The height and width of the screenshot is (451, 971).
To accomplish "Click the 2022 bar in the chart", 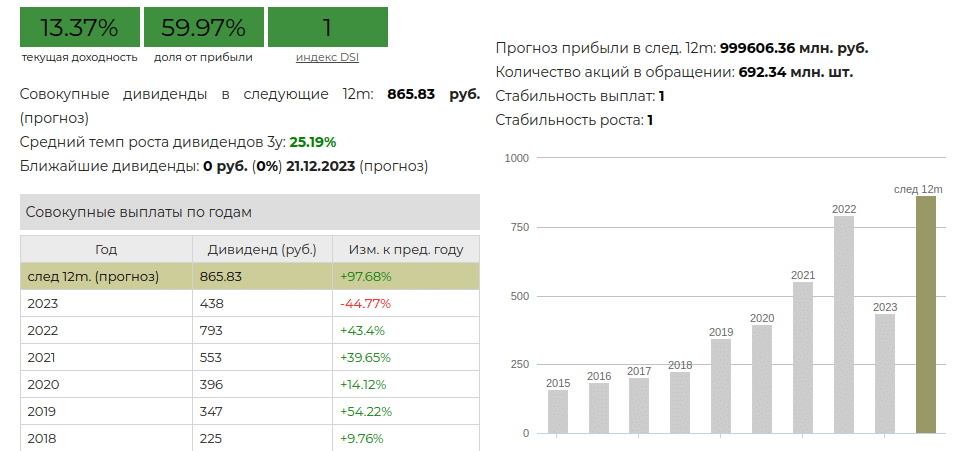I will pyautogui.click(x=844, y=325).
